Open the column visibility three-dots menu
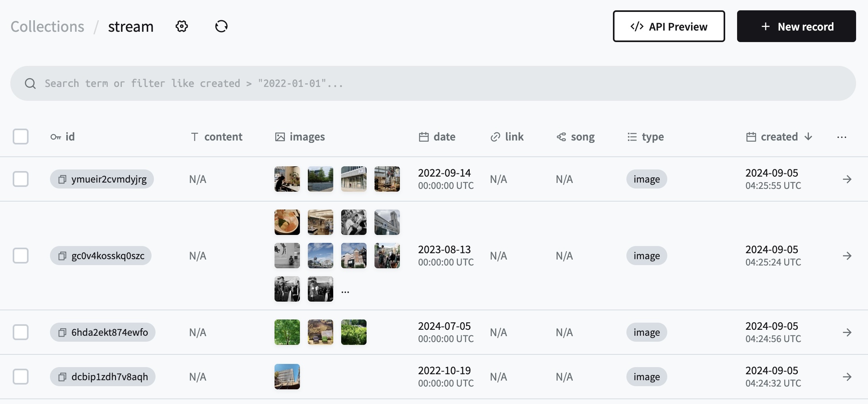 pos(841,137)
